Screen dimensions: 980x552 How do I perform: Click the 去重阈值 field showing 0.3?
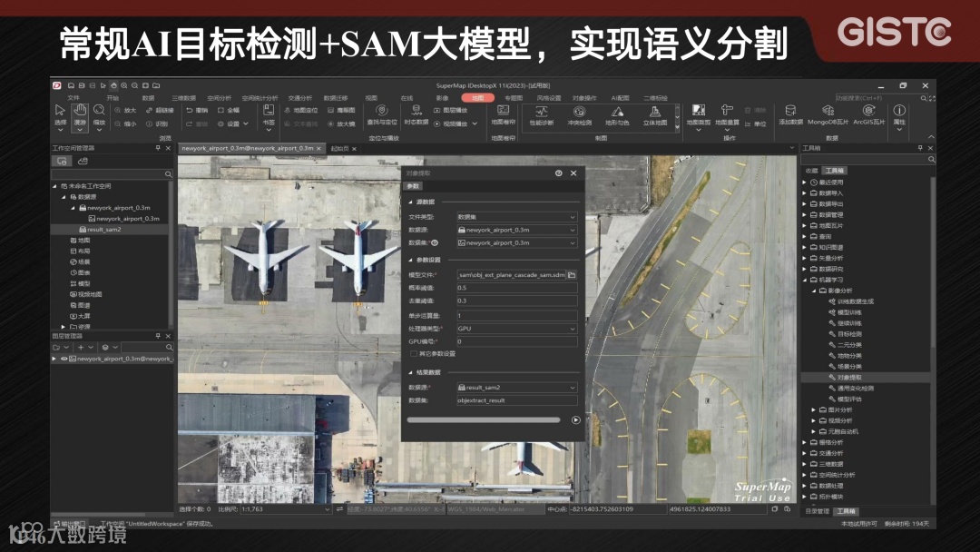coord(517,301)
